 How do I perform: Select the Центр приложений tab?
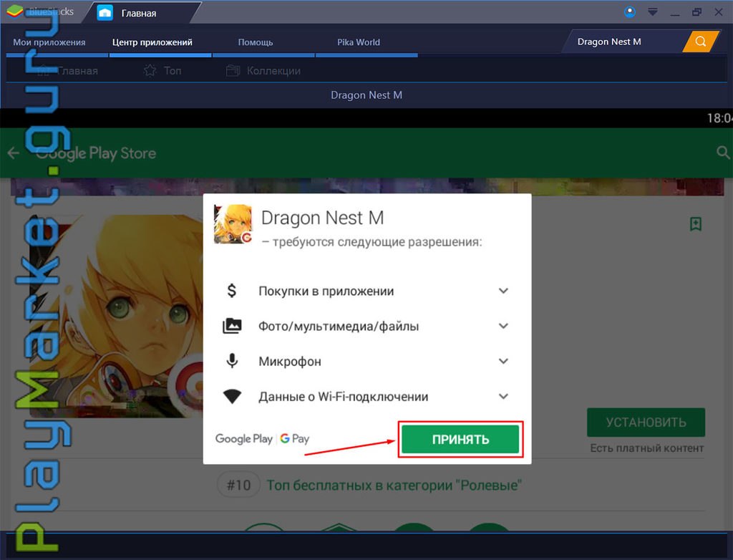click(152, 42)
